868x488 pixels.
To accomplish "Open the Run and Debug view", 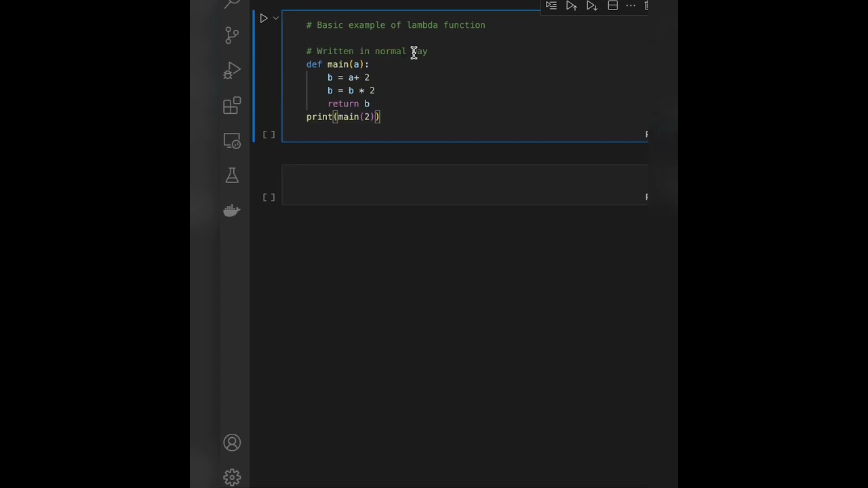I will pos(232,70).
